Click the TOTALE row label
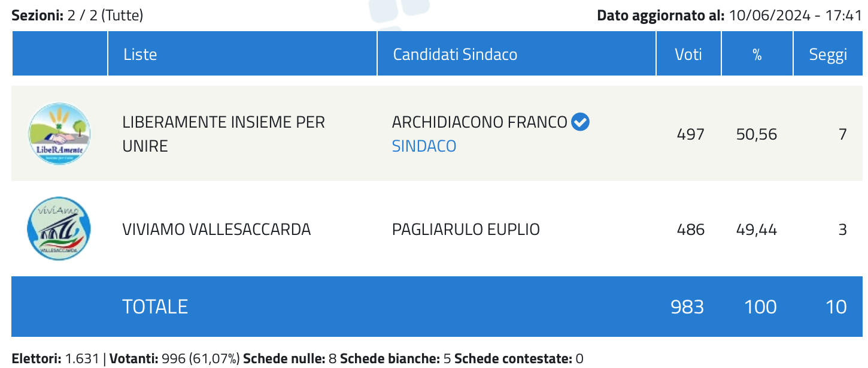The width and height of the screenshot is (868, 368). tap(155, 306)
